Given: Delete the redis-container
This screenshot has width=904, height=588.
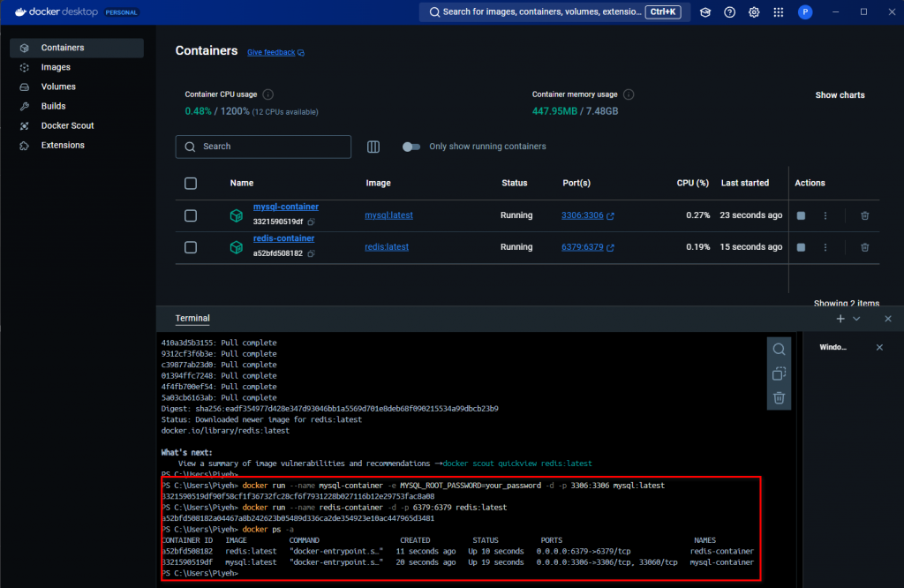Looking at the screenshot, I should (864, 247).
